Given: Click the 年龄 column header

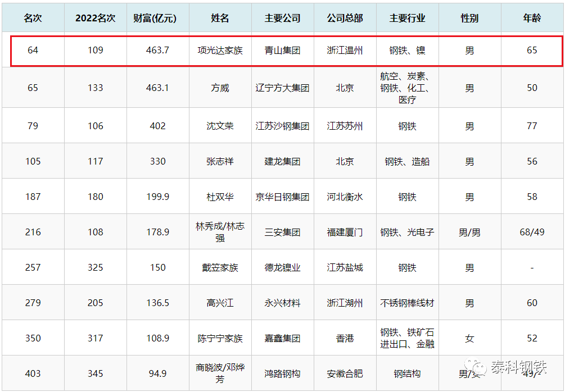Looking at the screenshot, I should click(532, 18).
